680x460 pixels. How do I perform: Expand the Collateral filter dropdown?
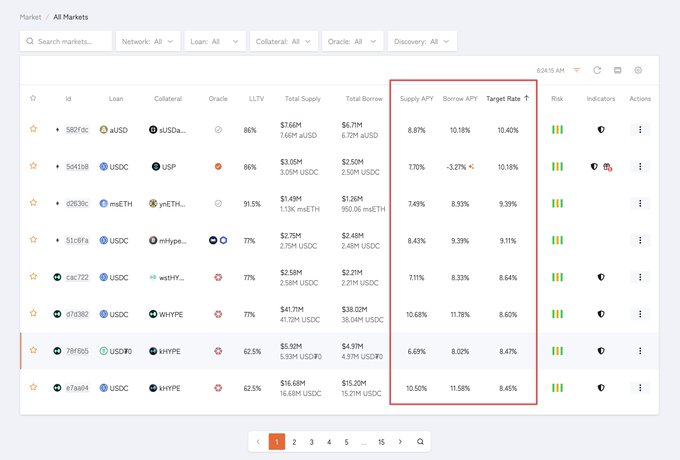point(284,42)
